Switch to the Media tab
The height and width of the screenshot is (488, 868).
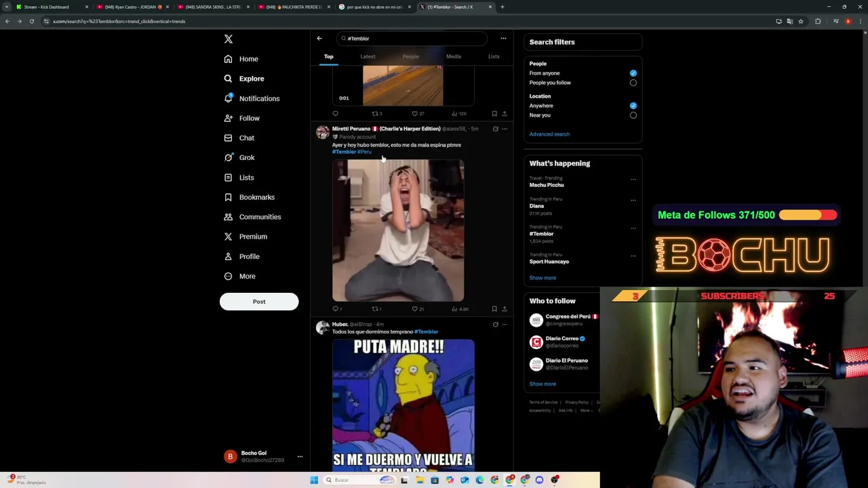coord(454,57)
